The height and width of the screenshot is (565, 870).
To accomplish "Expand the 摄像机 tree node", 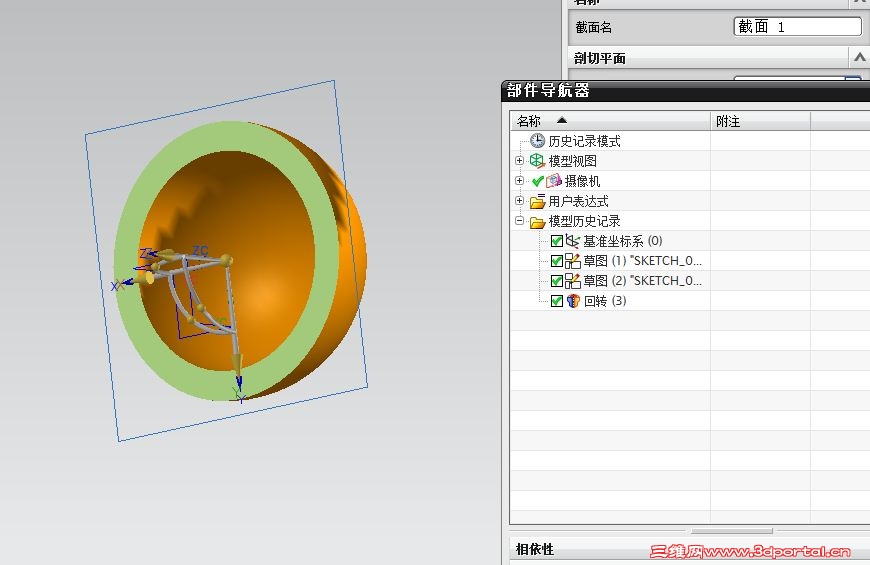I will coord(519,180).
